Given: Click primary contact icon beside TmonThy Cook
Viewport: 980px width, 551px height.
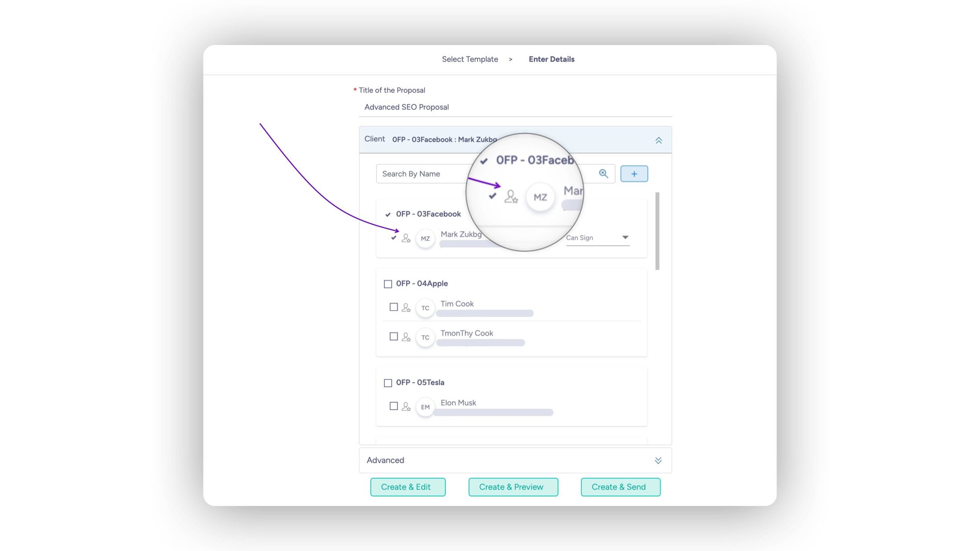Looking at the screenshot, I should [406, 337].
